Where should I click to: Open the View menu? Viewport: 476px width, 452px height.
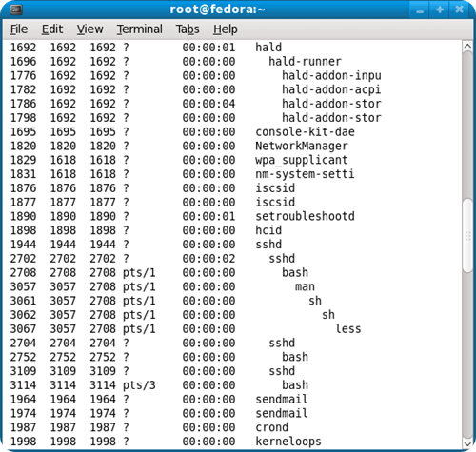coord(89,29)
